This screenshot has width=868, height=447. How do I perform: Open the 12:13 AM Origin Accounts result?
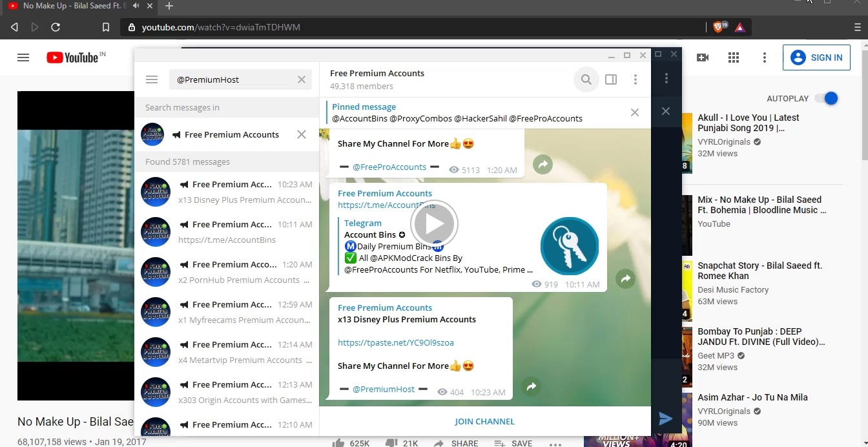tap(227, 392)
